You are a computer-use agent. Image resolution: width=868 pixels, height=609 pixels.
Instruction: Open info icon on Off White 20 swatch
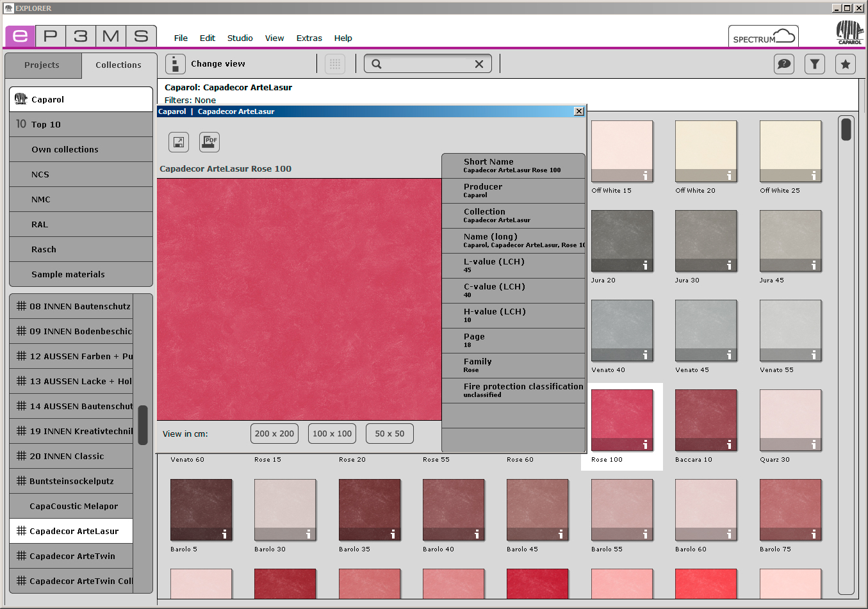729,175
